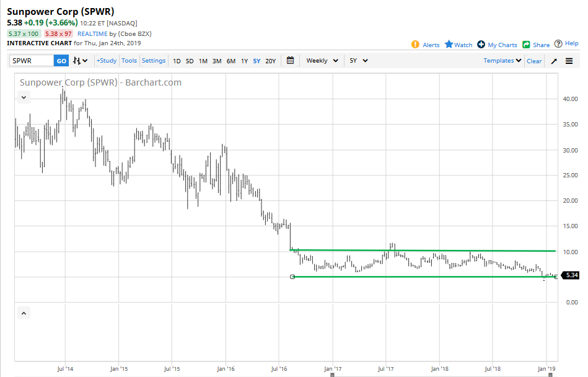Viewport: 588px width, 377px height.
Task: Open the +Study menu
Action: 107,60
